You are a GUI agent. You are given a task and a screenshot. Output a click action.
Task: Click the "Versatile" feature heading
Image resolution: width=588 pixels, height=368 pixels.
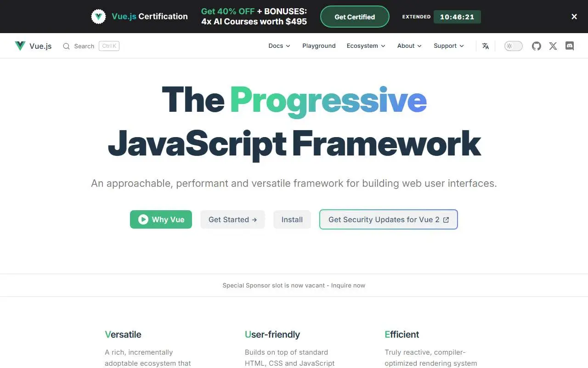coord(123,334)
